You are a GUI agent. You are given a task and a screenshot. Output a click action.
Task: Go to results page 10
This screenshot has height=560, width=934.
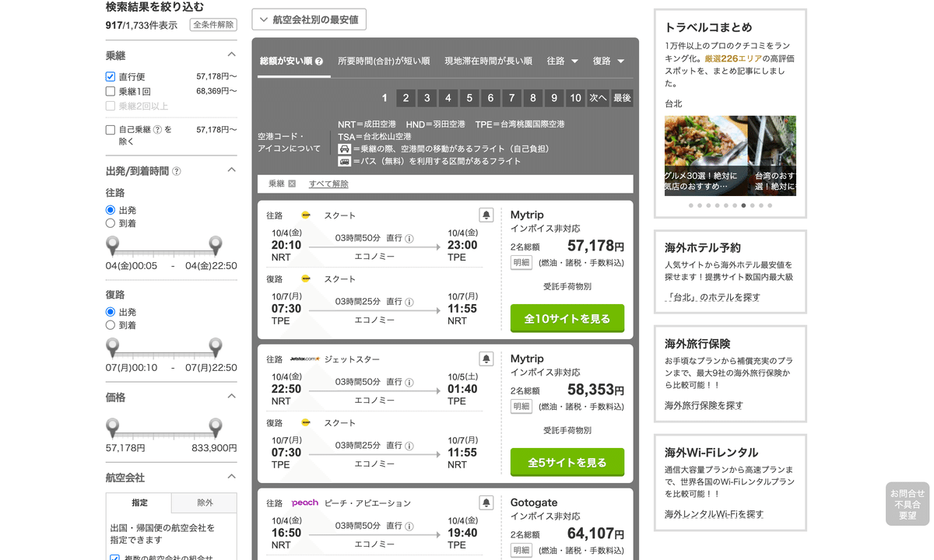click(x=575, y=98)
